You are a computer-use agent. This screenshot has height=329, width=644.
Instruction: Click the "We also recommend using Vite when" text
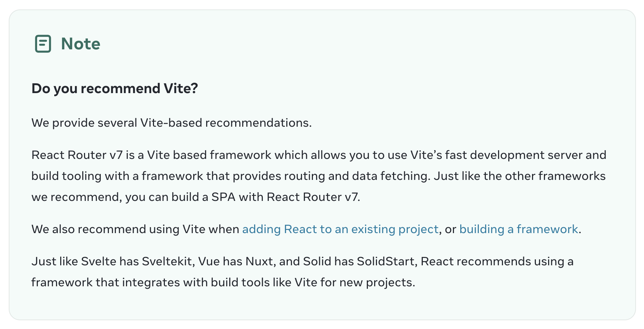[x=136, y=229]
